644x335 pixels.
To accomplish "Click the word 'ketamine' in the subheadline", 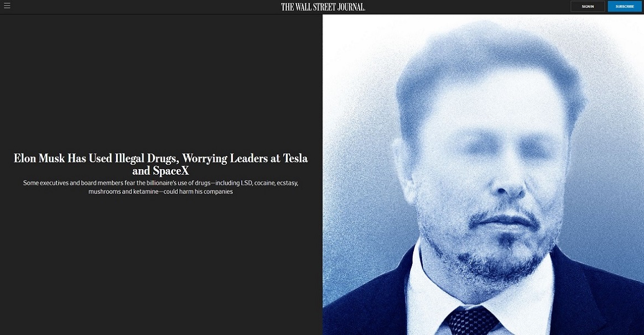I will click(146, 192).
